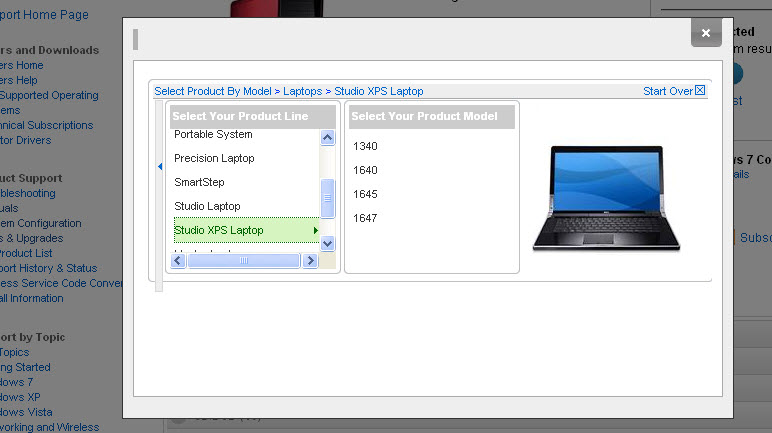Open Parts & Upgrades sidebar link

point(32,238)
